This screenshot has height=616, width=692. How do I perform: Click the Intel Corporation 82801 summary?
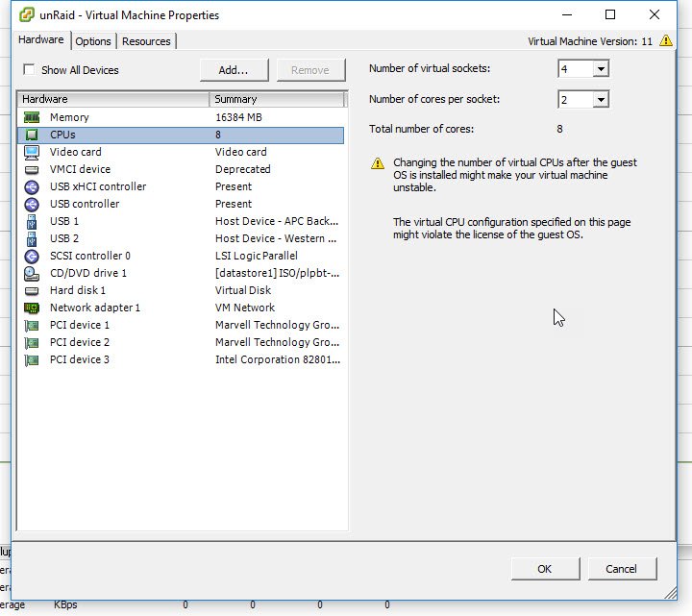coord(278,359)
